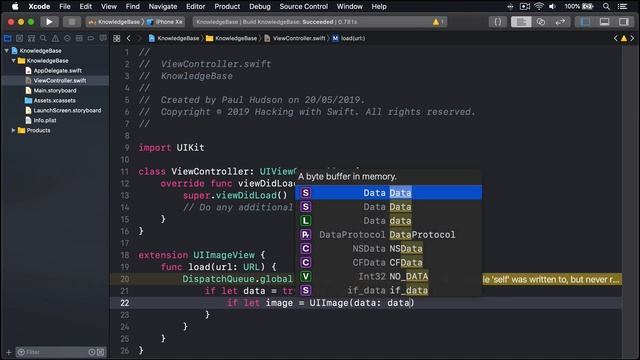Choose the NO_DATA Int32 completion
Screen dimensions: 640x360
(389, 276)
